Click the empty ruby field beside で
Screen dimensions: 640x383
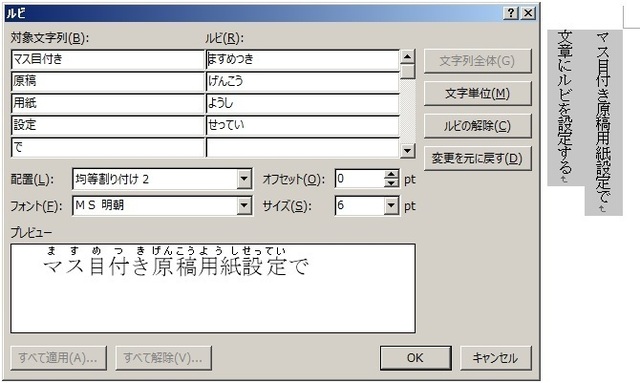[302, 147]
